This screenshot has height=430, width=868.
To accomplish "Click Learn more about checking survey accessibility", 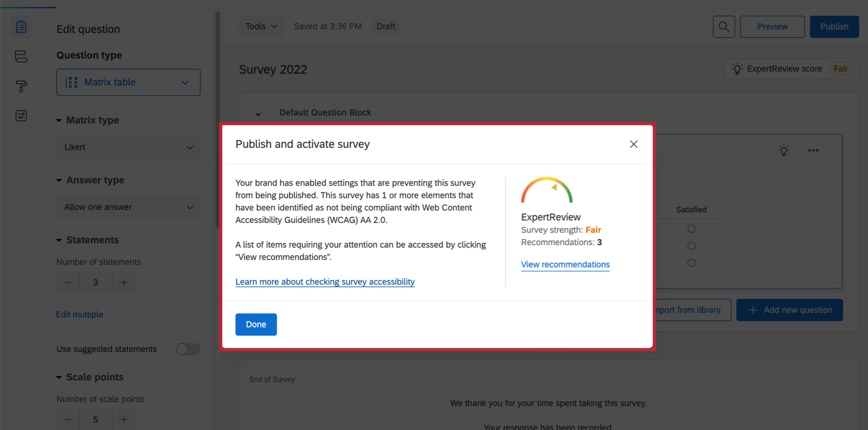I will click(x=325, y=282).
